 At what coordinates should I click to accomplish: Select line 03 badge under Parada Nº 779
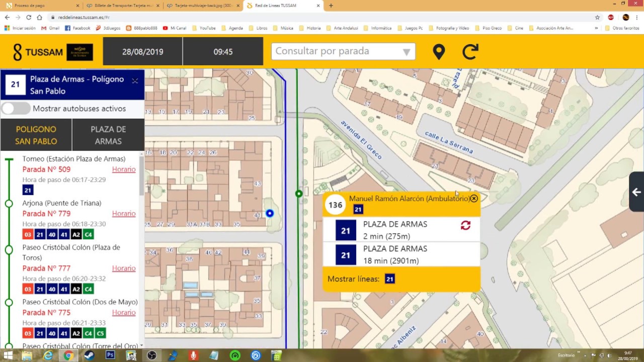click(x=28, y=234)
